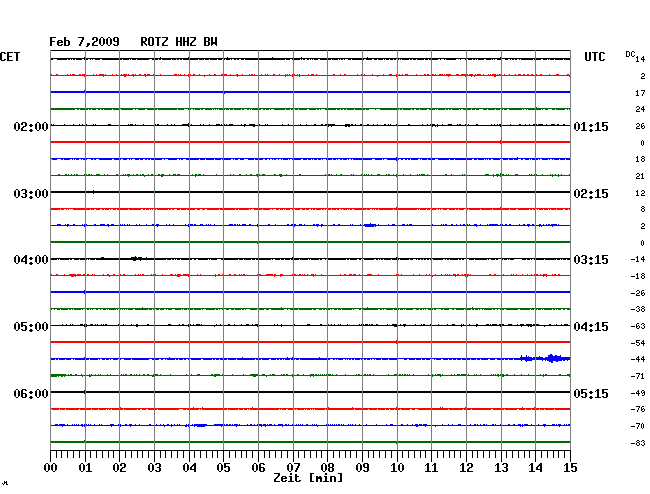Select minute tick label 02
The width and height of the screenshot is (650, 494).
119,468
